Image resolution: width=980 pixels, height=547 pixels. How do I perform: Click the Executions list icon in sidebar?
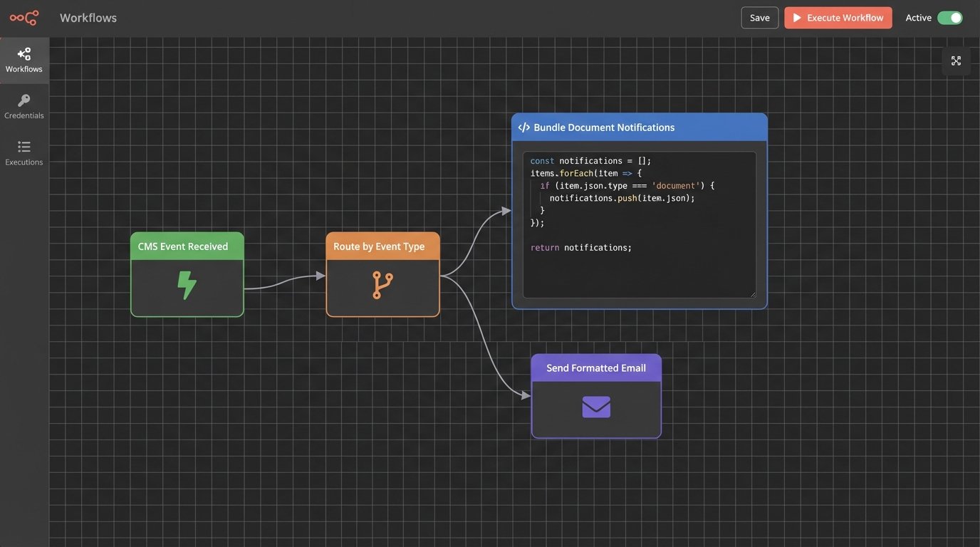(x=24, y=146)
